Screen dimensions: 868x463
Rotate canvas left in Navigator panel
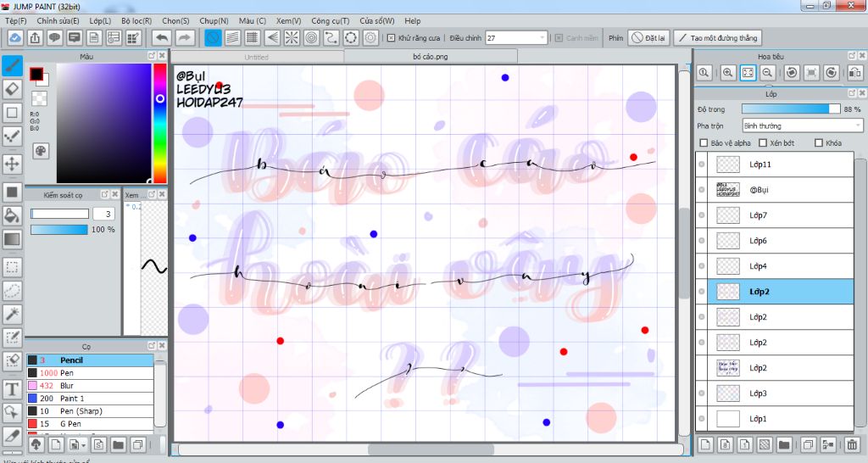[792, 73]
